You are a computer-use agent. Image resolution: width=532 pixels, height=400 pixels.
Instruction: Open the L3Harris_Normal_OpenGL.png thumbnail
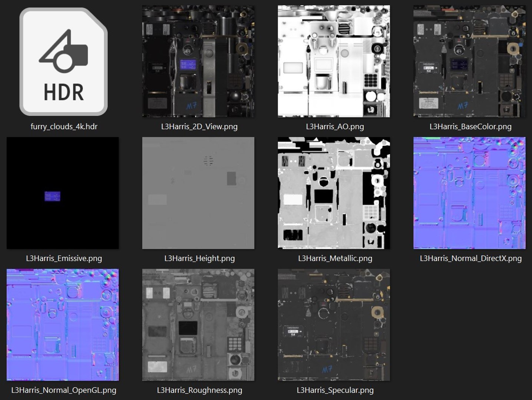click(63, 325)
